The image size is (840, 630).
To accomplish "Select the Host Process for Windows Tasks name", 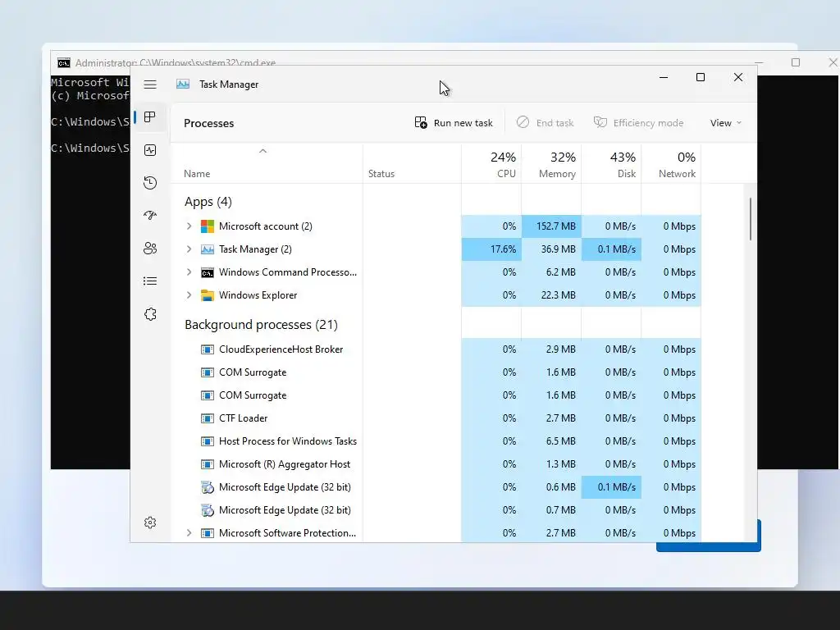I will pos(288,441).
